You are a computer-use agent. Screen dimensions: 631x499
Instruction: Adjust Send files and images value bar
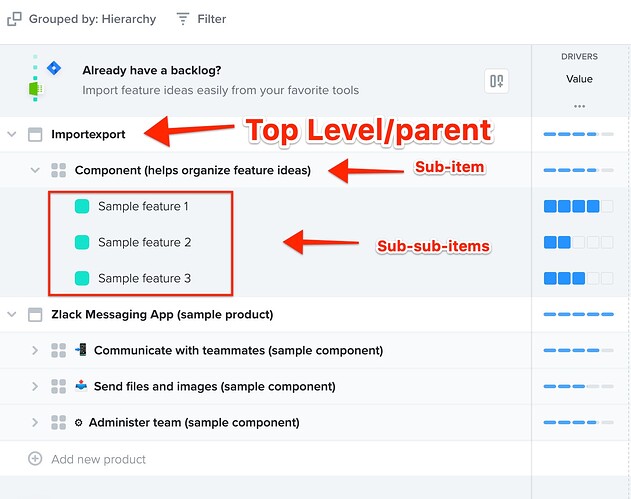(579, 386)
